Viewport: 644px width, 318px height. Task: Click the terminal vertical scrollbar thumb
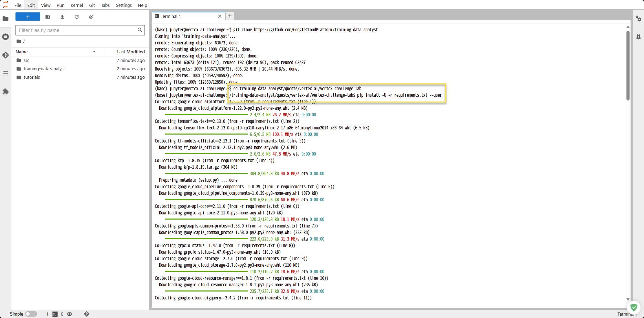(628, 65)
